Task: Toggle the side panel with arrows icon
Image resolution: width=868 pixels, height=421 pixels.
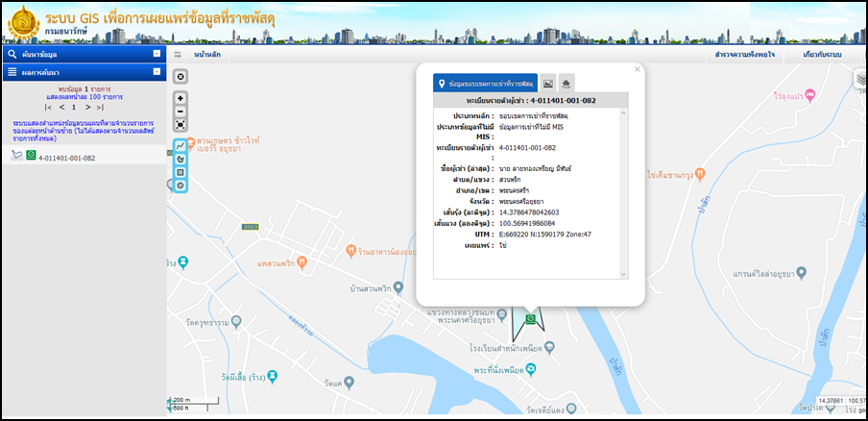Action: pos(177,56)
